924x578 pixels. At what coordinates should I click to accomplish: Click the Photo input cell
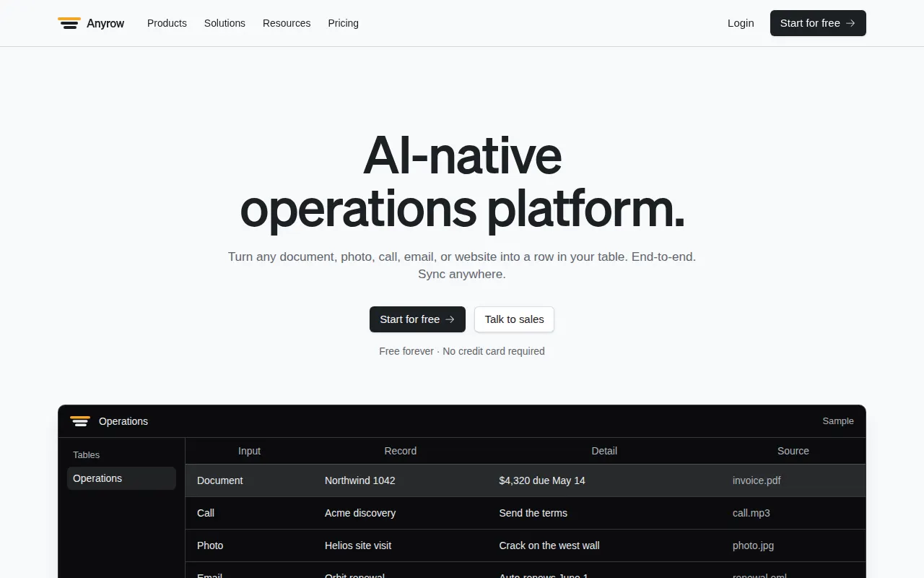[250, 545]
